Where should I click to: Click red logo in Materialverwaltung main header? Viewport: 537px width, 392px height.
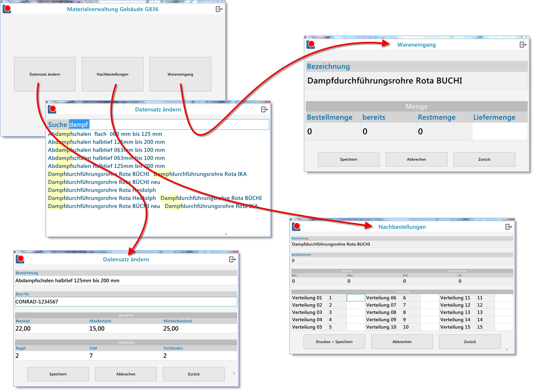coord(7,9)
